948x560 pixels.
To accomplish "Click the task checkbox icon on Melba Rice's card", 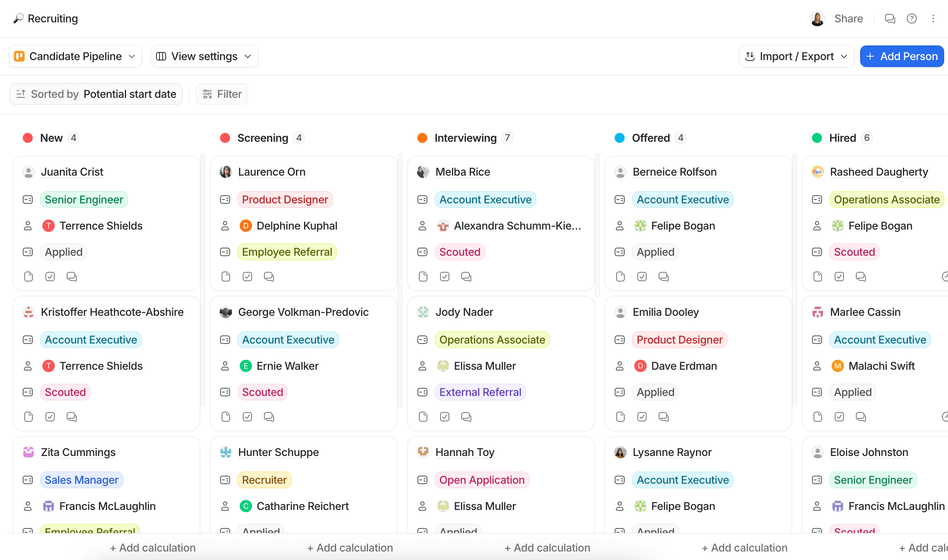I will coord(444,276).
